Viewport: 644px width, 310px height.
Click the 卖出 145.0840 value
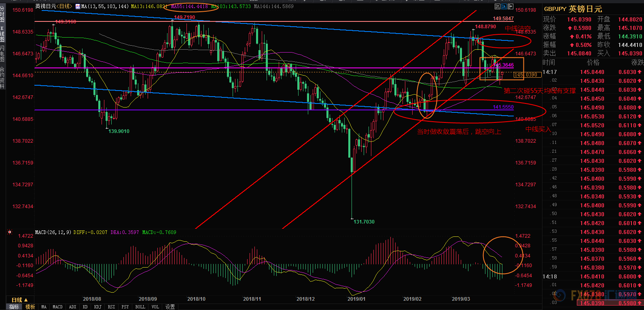[x=579, y=53]
